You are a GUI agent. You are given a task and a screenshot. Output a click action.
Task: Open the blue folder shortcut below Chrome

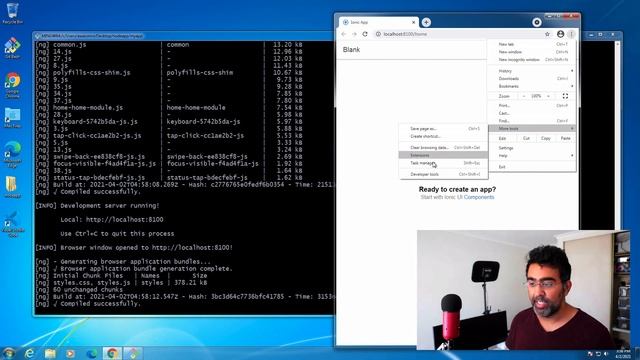point(12,118)
